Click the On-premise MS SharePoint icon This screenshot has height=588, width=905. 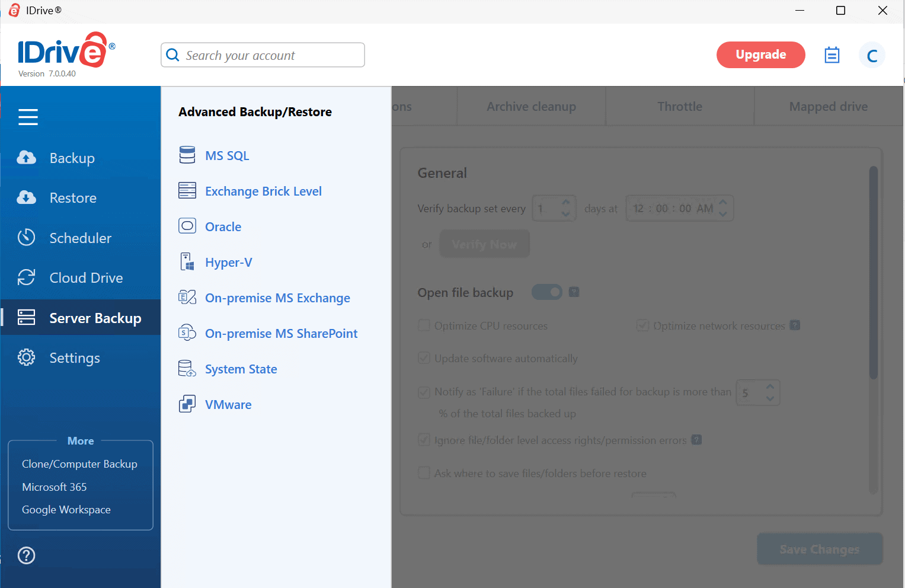point(187,333)
